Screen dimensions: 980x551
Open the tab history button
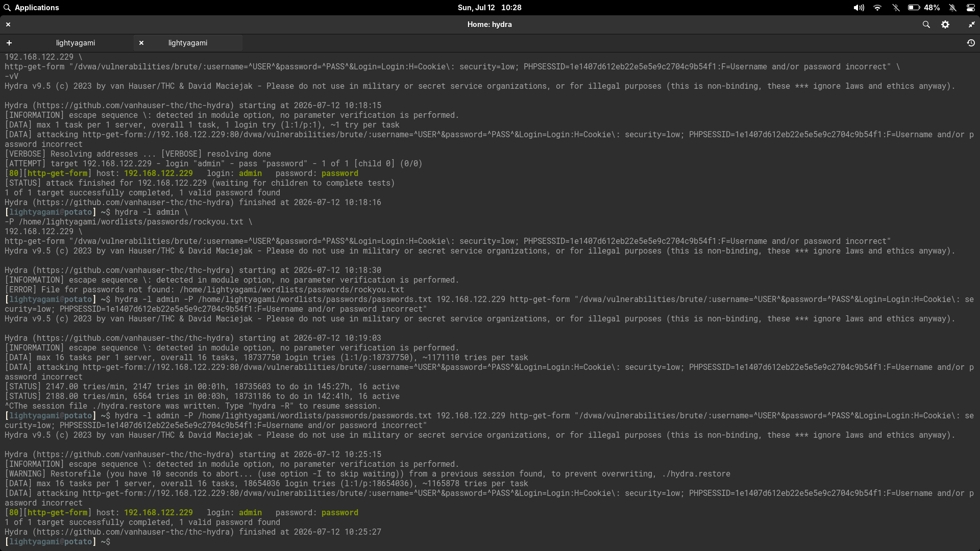[971, 43]
